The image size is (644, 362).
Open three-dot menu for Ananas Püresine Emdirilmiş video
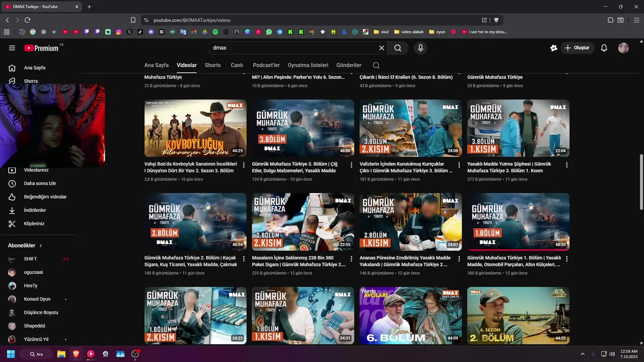459,259
